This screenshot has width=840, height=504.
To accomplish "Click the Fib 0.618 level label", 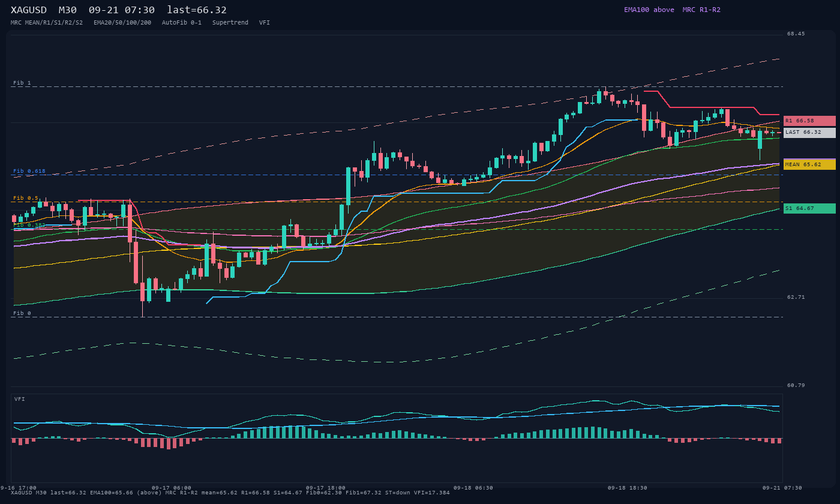I will tap(29, 171).
